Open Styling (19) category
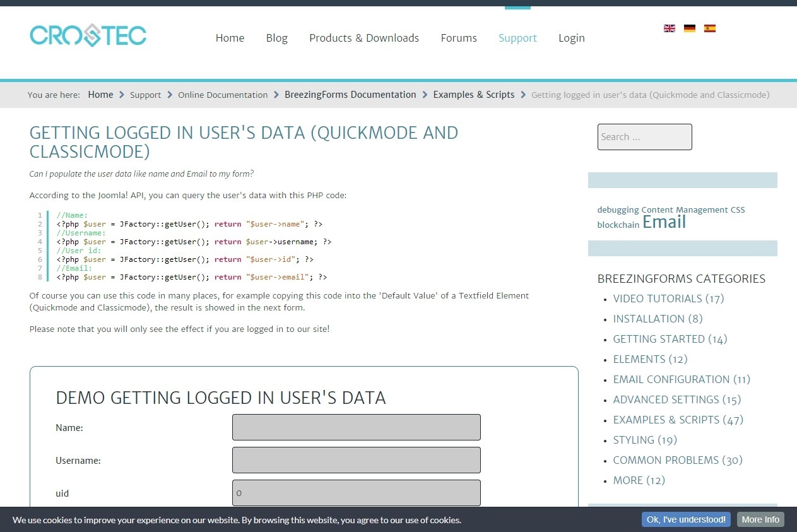 click(645, 440)
